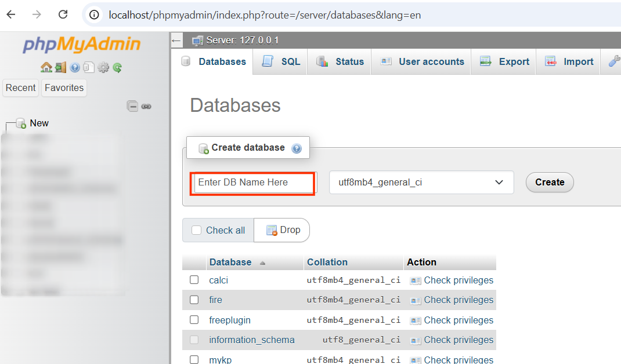Click the link/unlink chain icon in sidebar
The width and height of the screenshot is (621, 364).
tap(146, 106)
